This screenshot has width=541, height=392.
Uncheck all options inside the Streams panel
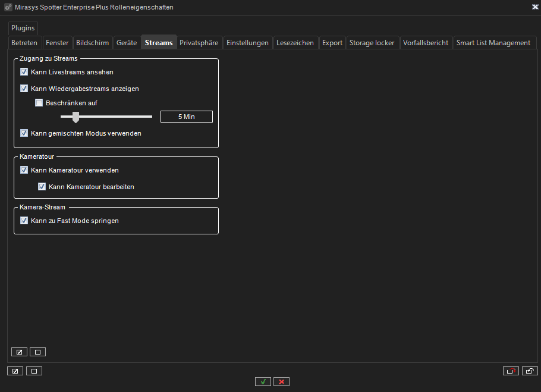point(37,352)
